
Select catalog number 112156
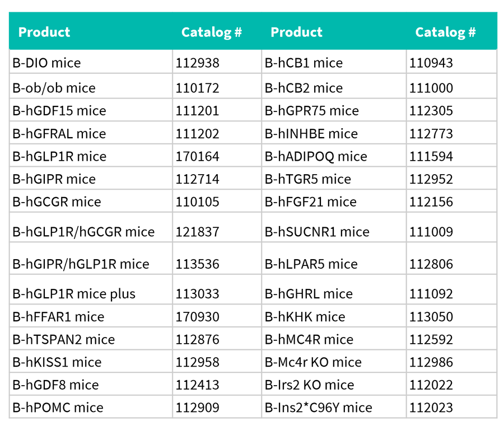click(431, 202)
